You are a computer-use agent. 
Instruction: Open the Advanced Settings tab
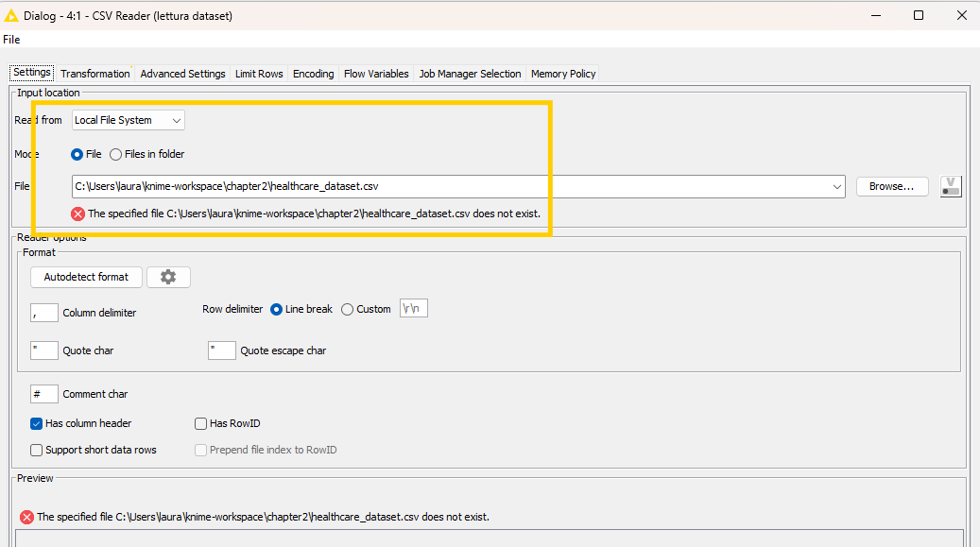click(182, 74)
